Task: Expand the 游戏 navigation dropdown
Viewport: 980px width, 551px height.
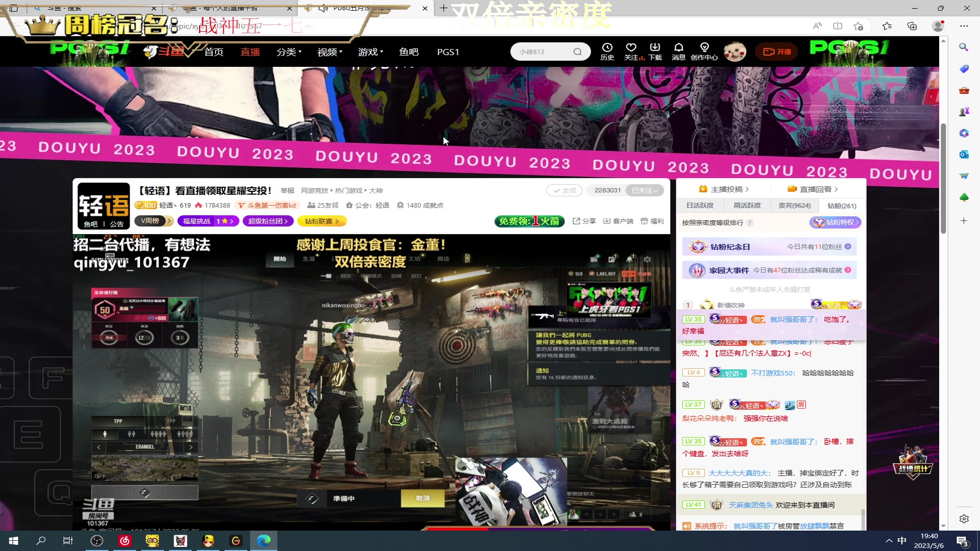Action: [x=371, y=52]
